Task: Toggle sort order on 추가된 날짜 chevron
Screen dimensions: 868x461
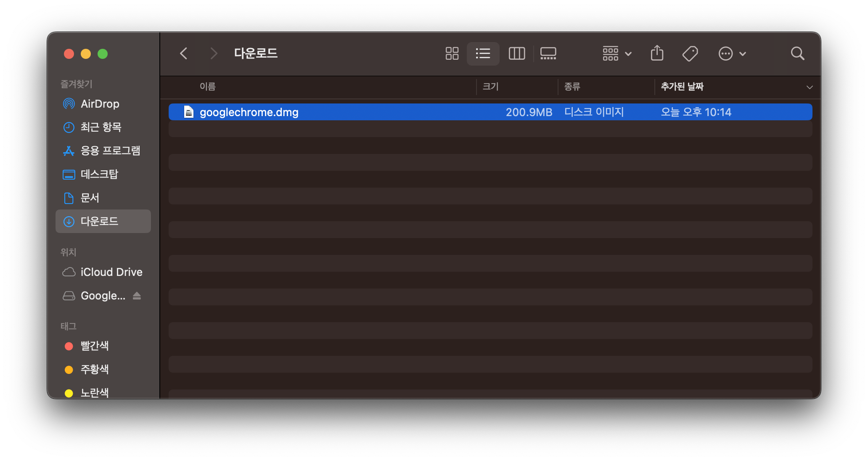Action: tap(809, 87)
